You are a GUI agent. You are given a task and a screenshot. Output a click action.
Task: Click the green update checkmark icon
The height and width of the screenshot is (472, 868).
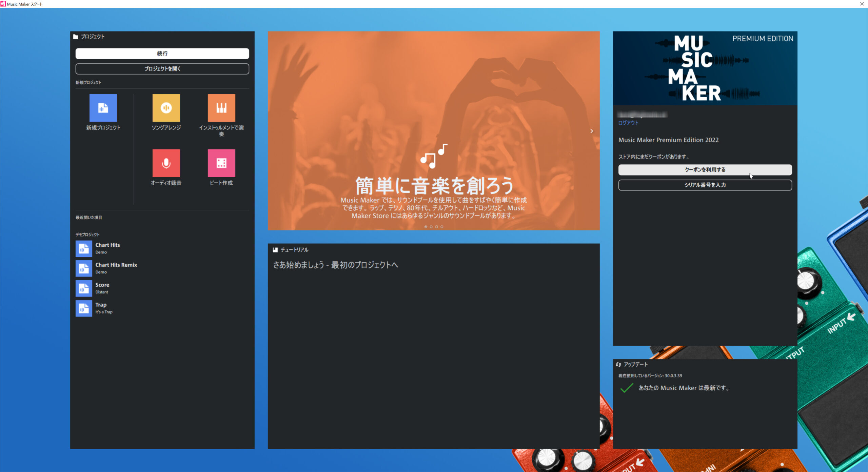tap(627, 388)
